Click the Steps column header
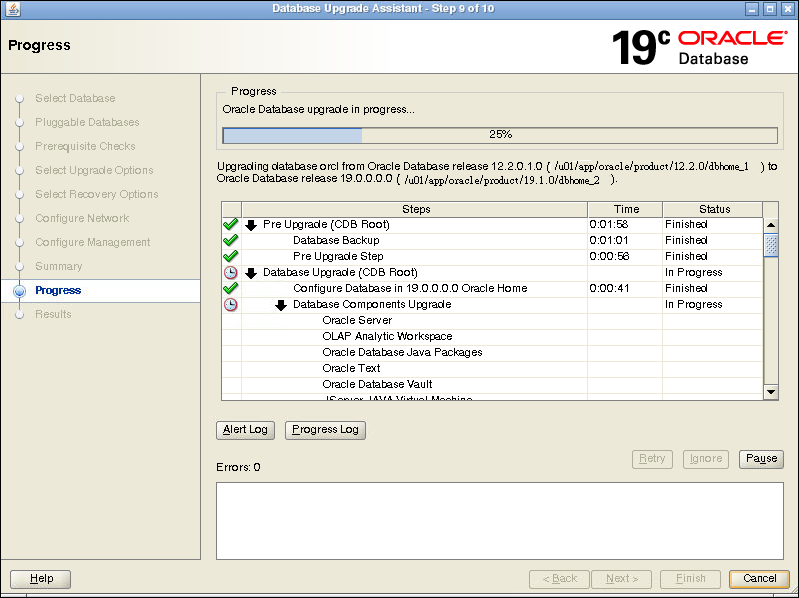This screenshot has width=799, height=598. (415, 209)
